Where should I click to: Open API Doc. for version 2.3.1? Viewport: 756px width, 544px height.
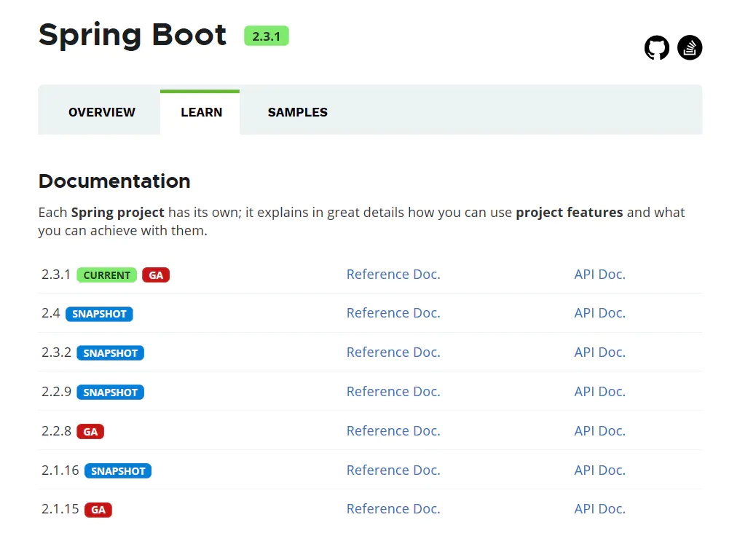click(599, 274)
